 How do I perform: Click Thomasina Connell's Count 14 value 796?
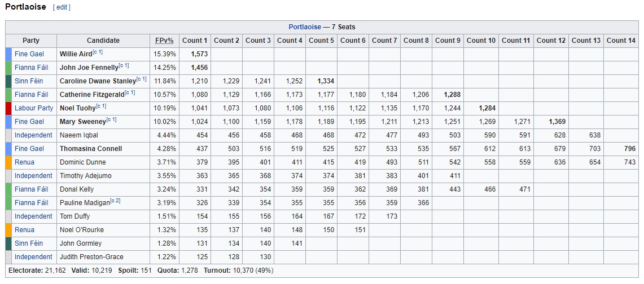tap(630, 149)
